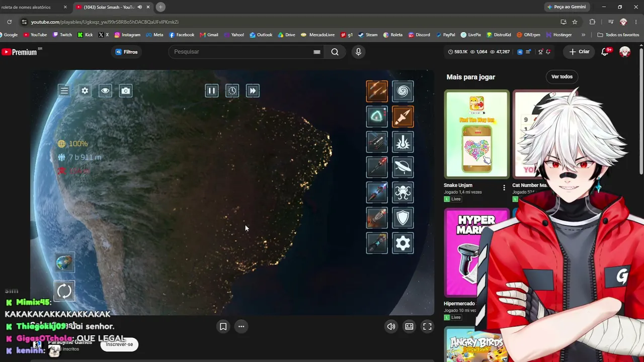Mute the game sound
The image size is (644, 362).
click(x=391, y=326)
